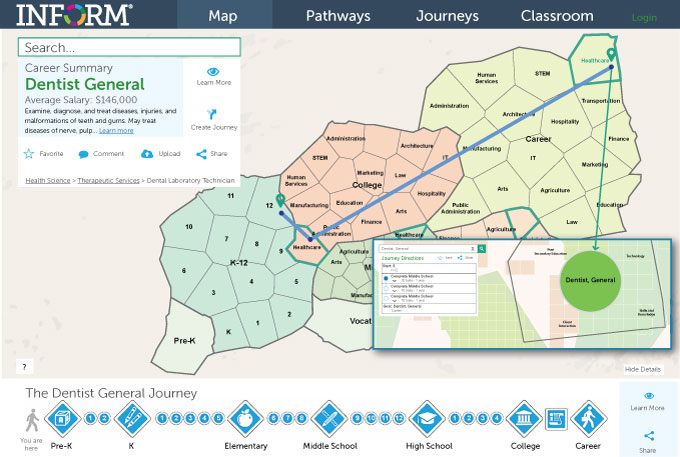Click College 'Human Services' map region
The height and width of the screenshot is (457, 680).
click(x=296, y=180)
